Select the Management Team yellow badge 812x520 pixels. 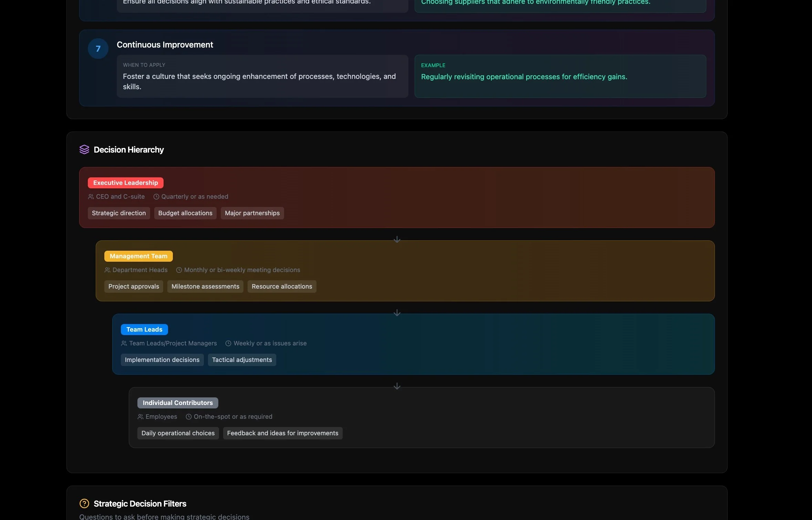click(x=138, y=256)
